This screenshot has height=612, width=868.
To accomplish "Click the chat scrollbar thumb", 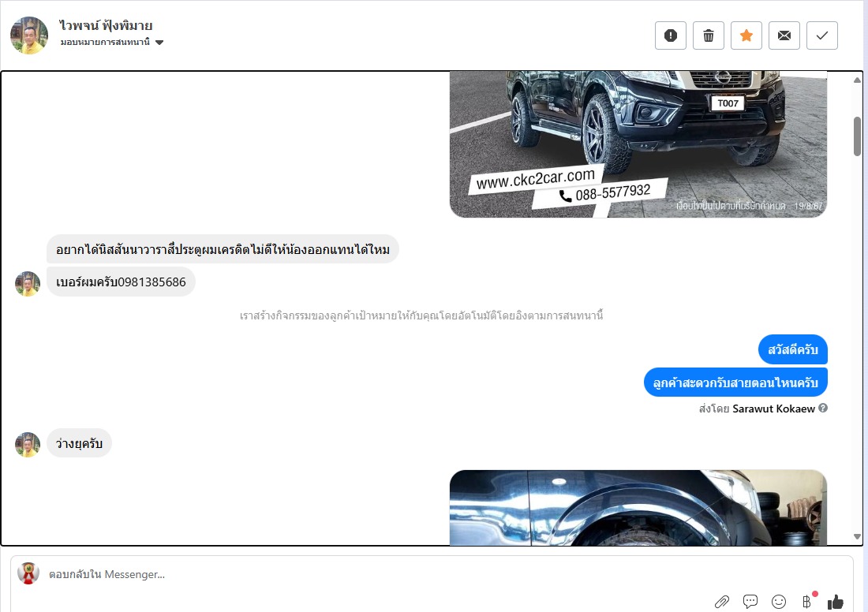I will coord(857,136).
